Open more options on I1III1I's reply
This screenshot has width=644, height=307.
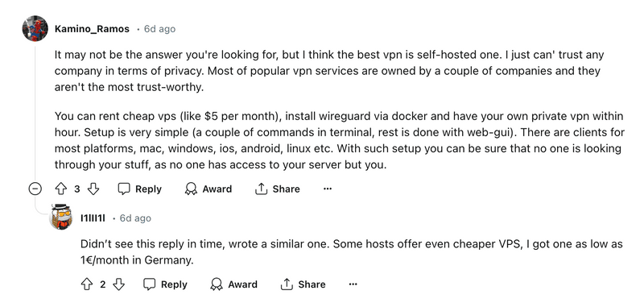point(353,284)
